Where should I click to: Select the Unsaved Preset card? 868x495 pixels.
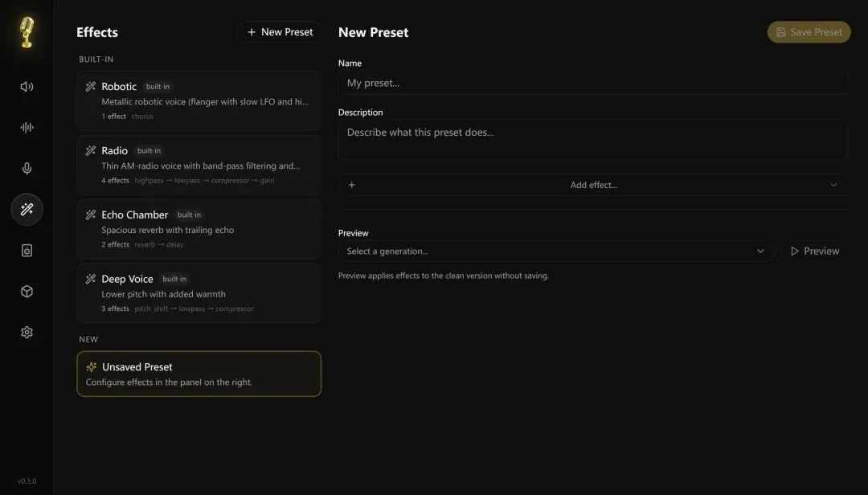(199, 374)
